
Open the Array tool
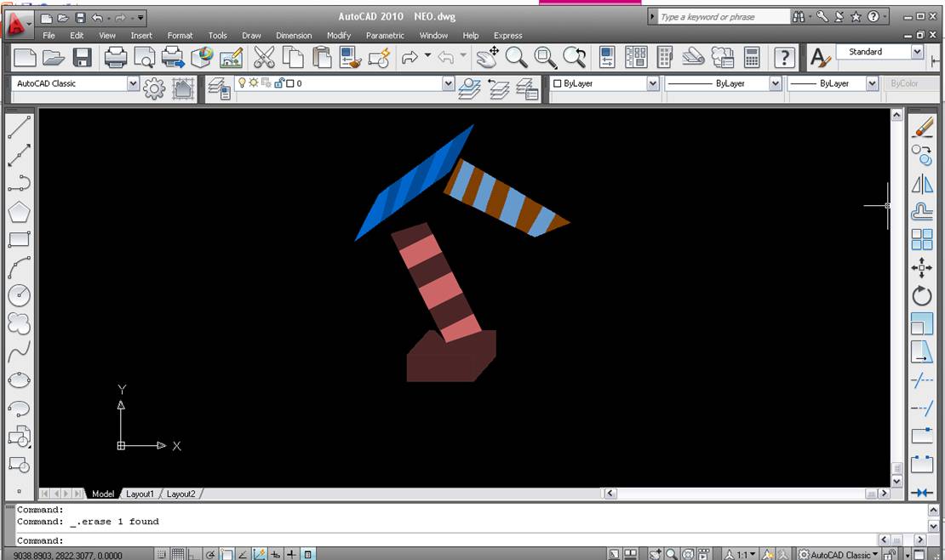point(922,239)
